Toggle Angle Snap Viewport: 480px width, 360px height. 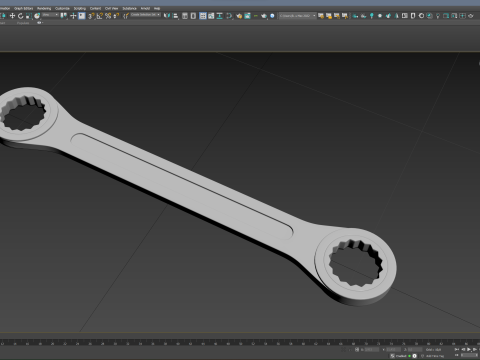click(x=100, y=16)
